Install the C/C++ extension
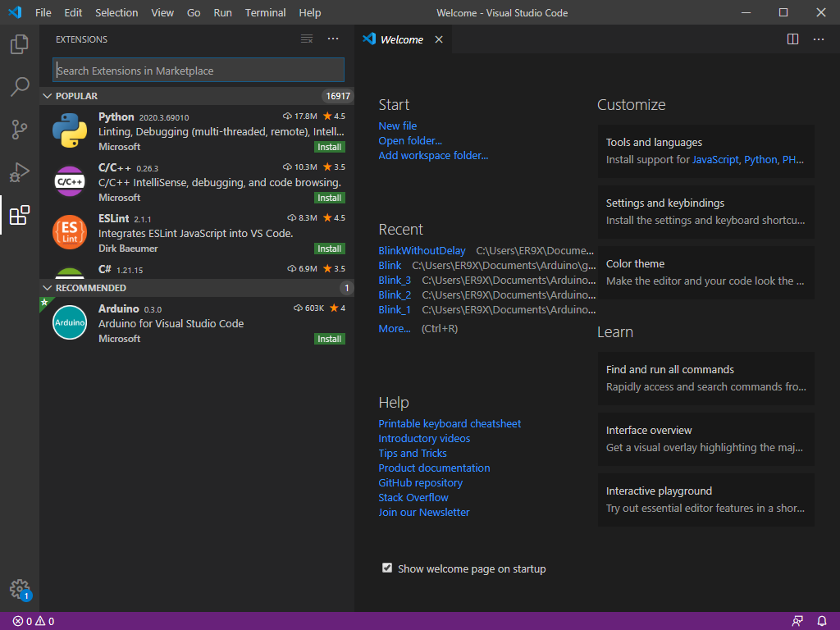Viewport: 840px width, 630px height. coord(329,198)
